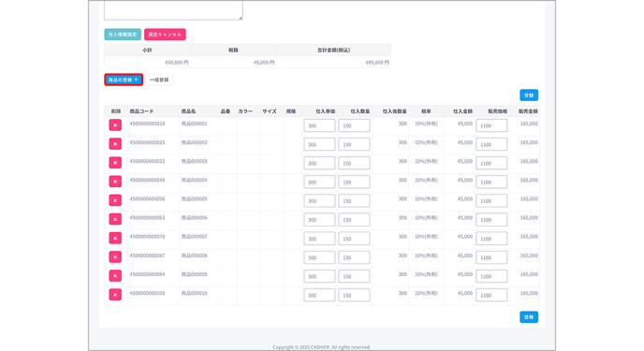Edit 販売価格 field for 商品000006
Screen dimensions: 644x351
tap(491, 220)
